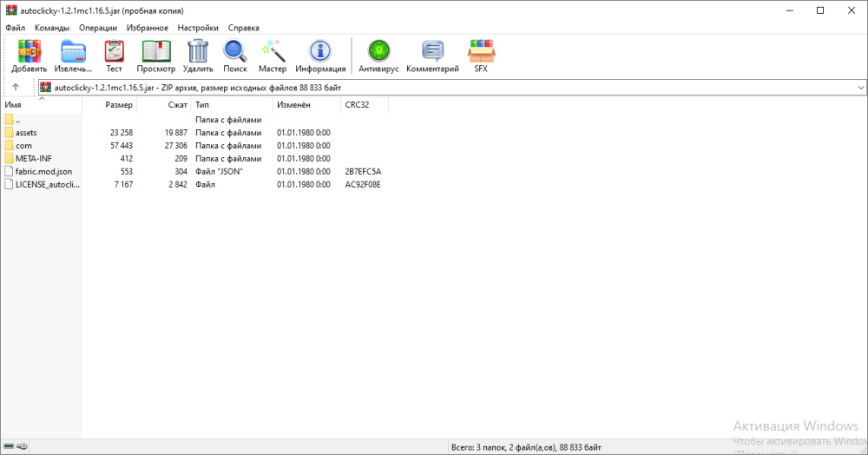Click WinRAR icon in the title bar
The width and height of the screenshot is (868, 455).
click(11, 10)
